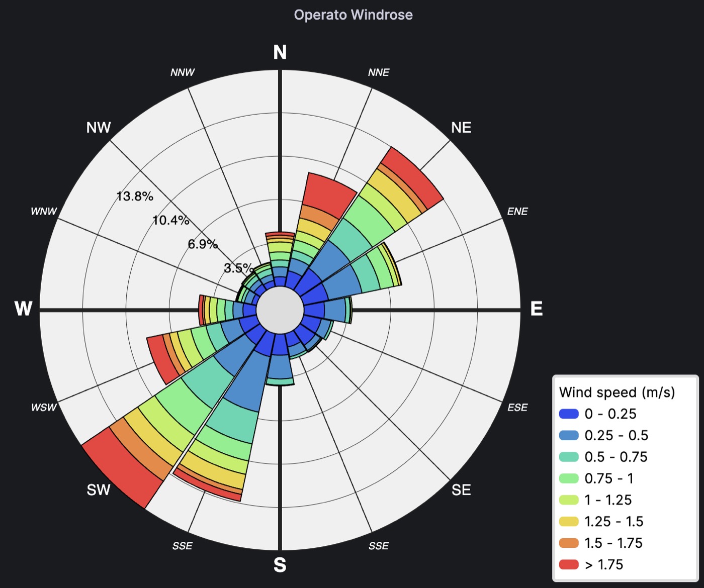Click the N direction label

click(280, 52)
